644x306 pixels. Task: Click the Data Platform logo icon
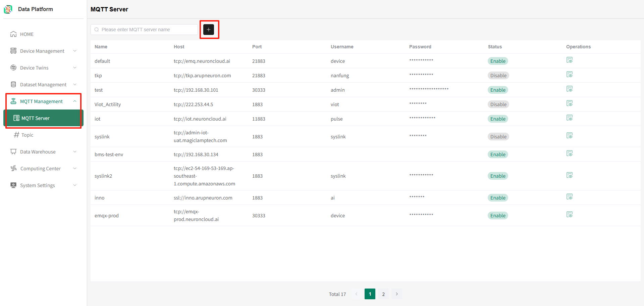[8, 9]
